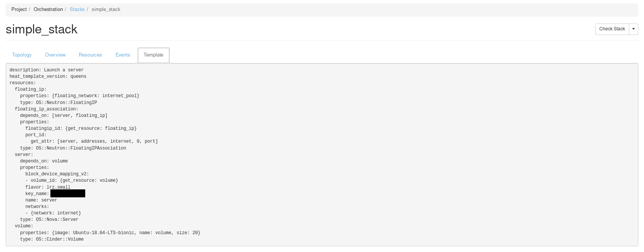Click the Ubuntu-18.04-LTS-bionic volume properties line
The height and width of the screenshot is (252, 644).
coord(110,233)
